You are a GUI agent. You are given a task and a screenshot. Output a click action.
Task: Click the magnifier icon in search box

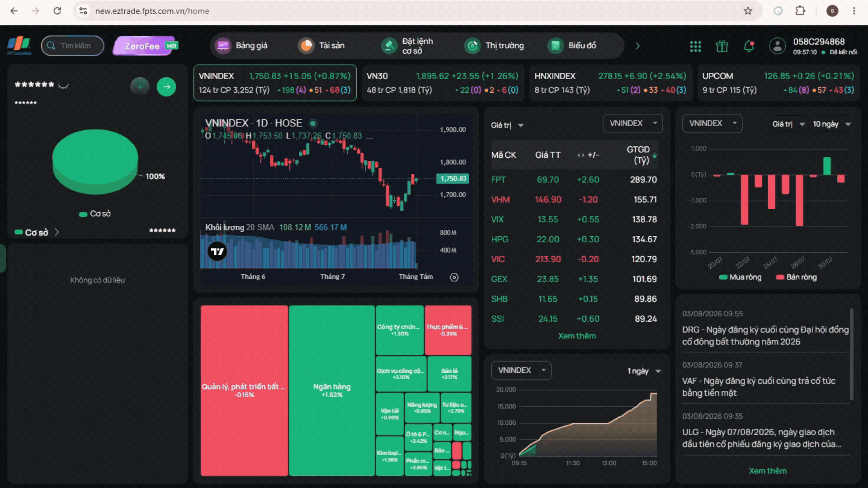click(x=51, y=46)
